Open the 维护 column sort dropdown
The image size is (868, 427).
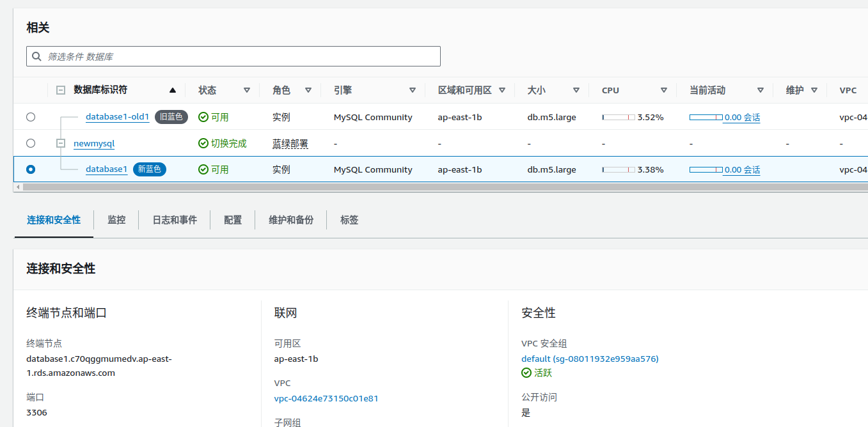coord(814,90)
